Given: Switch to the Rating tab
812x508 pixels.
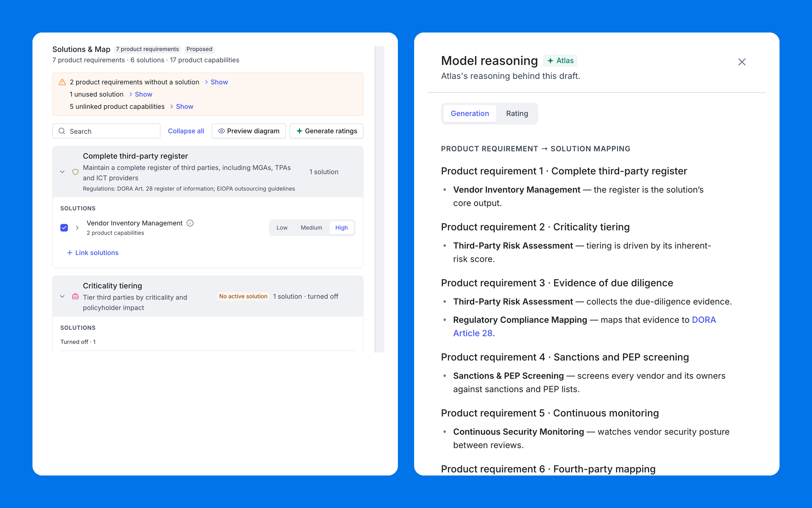Looking at the screenshot, I should pyautogui.click(x=517, y=113).
